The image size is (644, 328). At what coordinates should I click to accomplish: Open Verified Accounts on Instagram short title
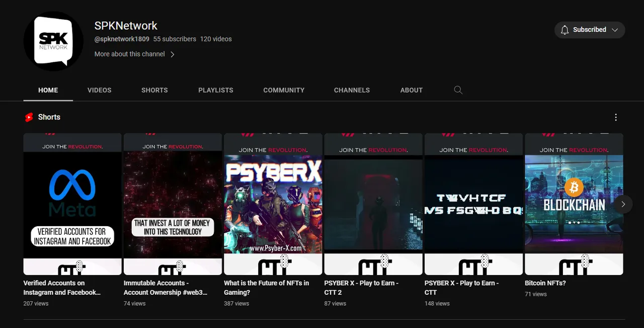click(62, 288)
